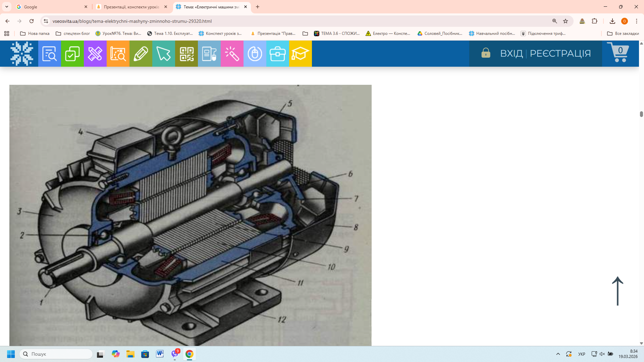
Task: Show hidden system tray icons
Action: pos(558,354)
